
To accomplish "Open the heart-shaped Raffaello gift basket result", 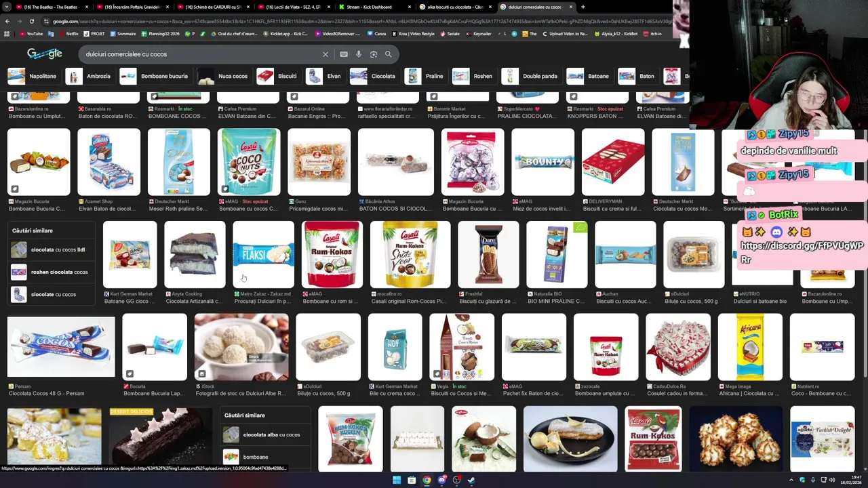I will coord(678,346).
